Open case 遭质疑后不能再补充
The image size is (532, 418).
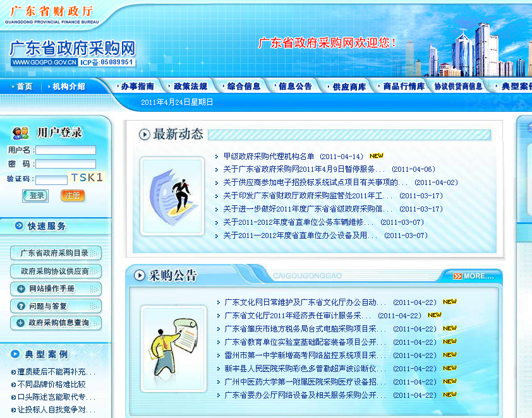[x=56, y=372]
